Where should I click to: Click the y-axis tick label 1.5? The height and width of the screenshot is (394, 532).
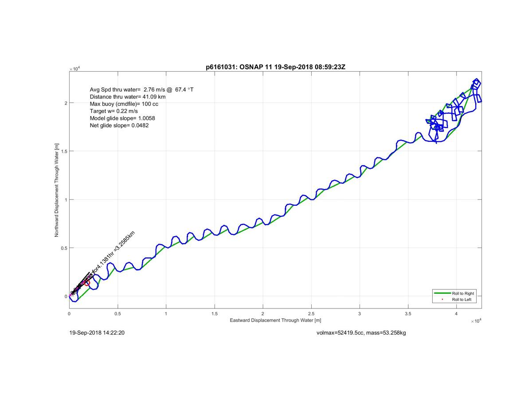pos(63,151)
